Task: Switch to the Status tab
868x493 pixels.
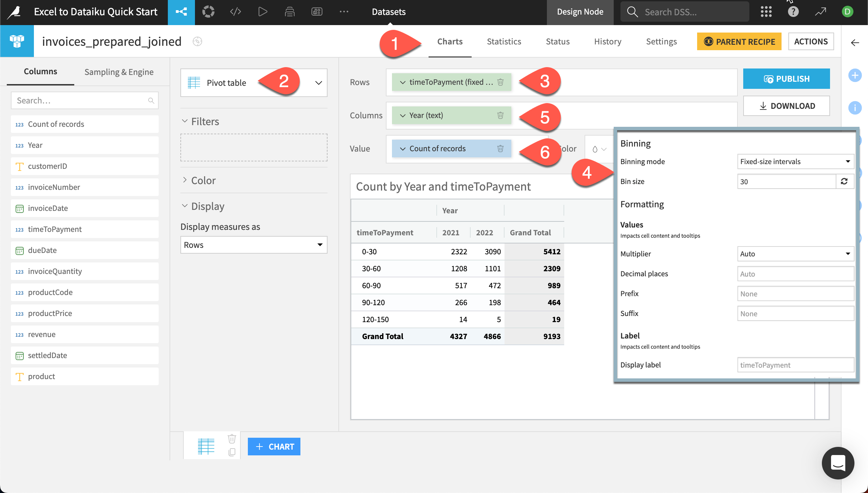Action: click(557, 41)
